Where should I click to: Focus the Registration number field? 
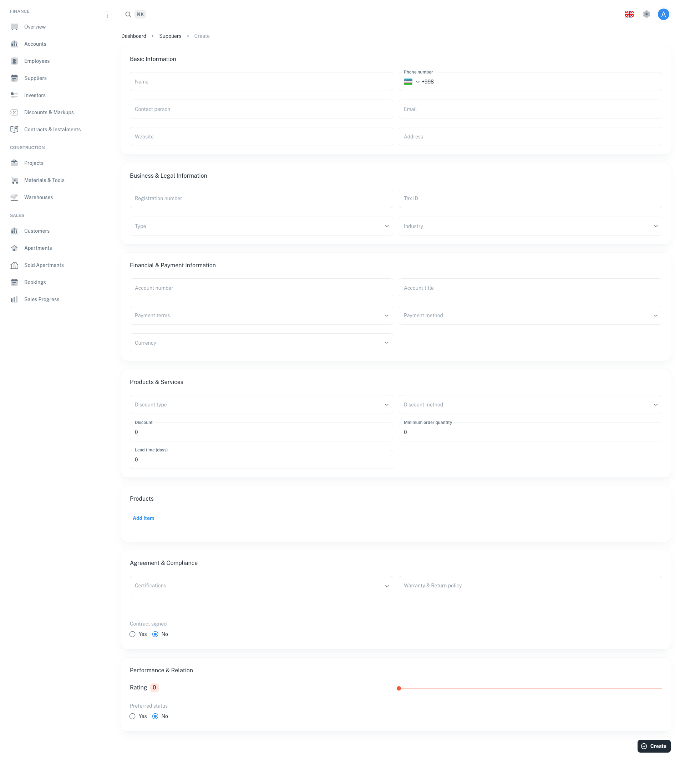(x=261, y=198)
